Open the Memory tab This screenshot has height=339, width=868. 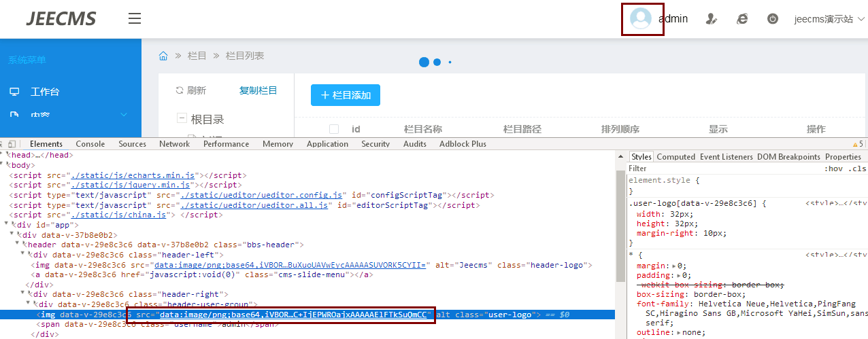point(278,144)
